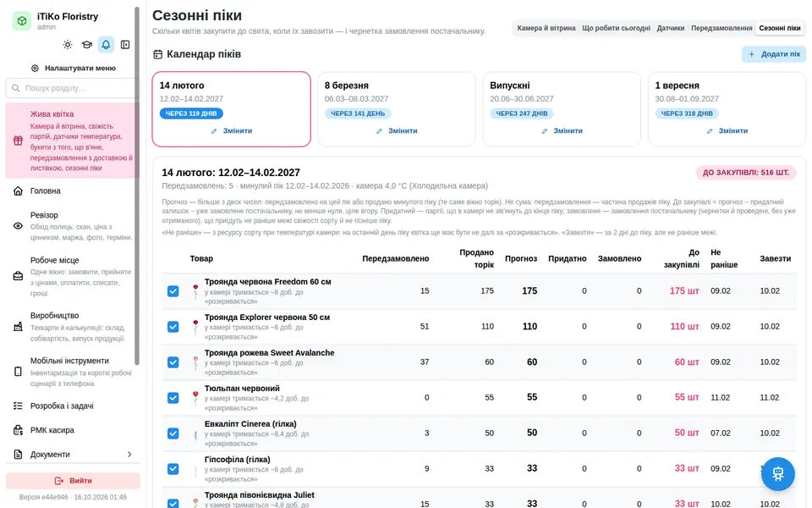Open the Що робити сьогодні tab
Screen dimensions: 812x508
coord(617,28)
